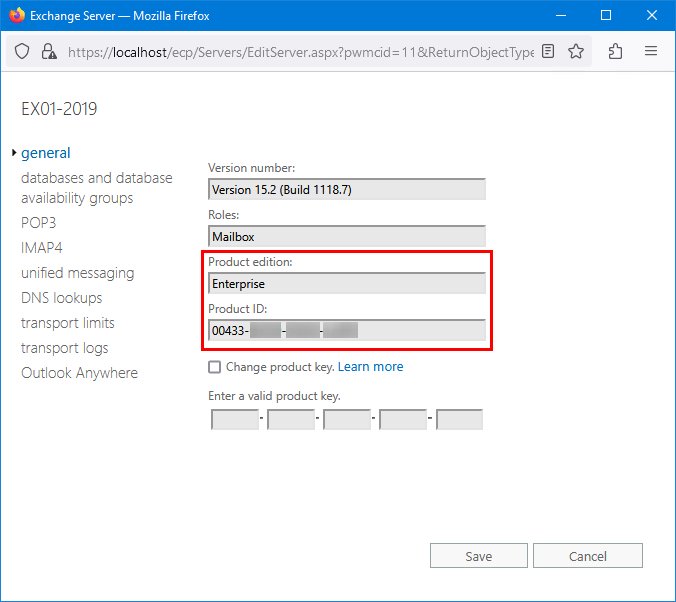This screenshot has height=602, width=676.
Task: Click the Save button
Action: (479, 556)
